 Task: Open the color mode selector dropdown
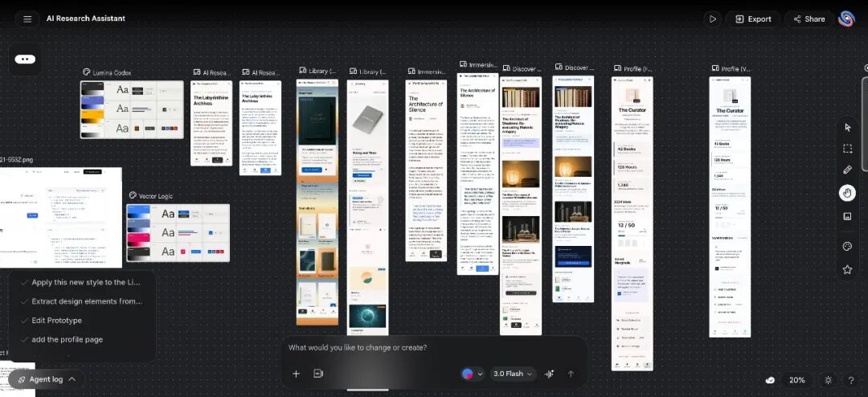[x=472, y=374]
